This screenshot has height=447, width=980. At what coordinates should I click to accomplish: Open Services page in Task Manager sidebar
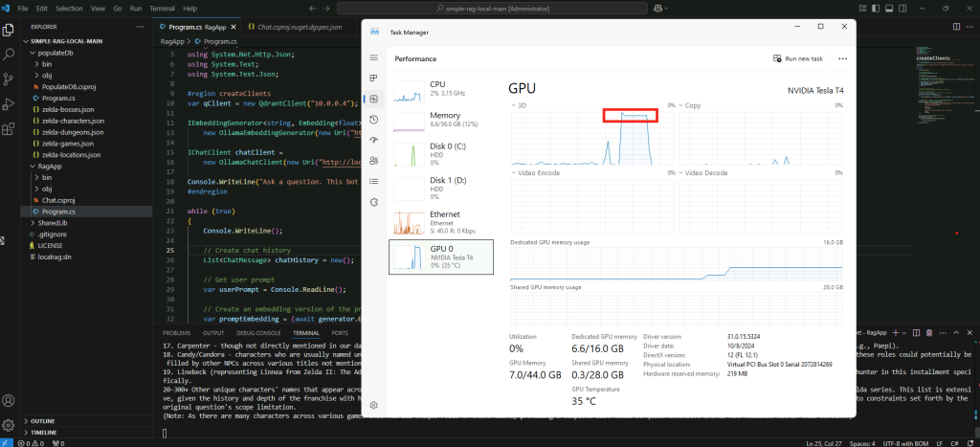point(374,202)
